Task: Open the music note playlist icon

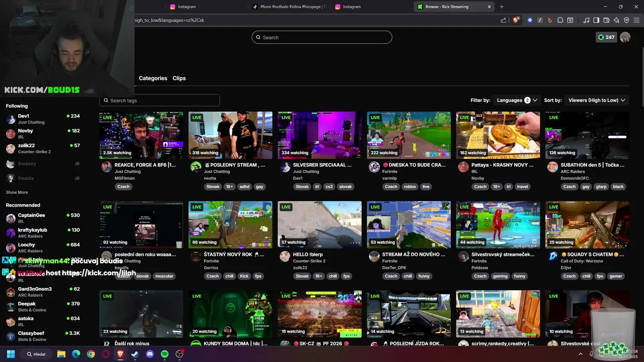Action: pos(586,20)
